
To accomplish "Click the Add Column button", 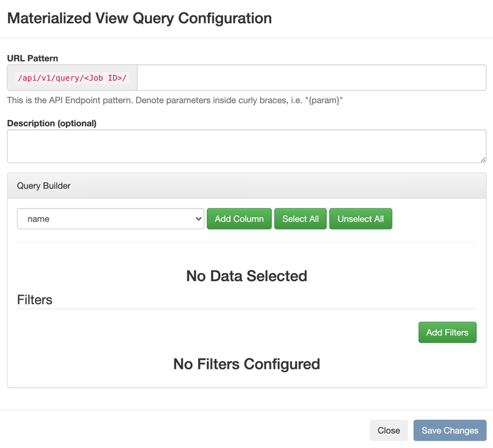I will click(x=239, y=219).
